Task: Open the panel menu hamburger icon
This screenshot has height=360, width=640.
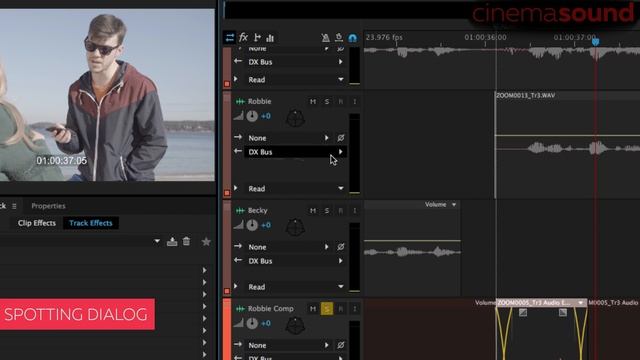Action: [x=14, y=207]
